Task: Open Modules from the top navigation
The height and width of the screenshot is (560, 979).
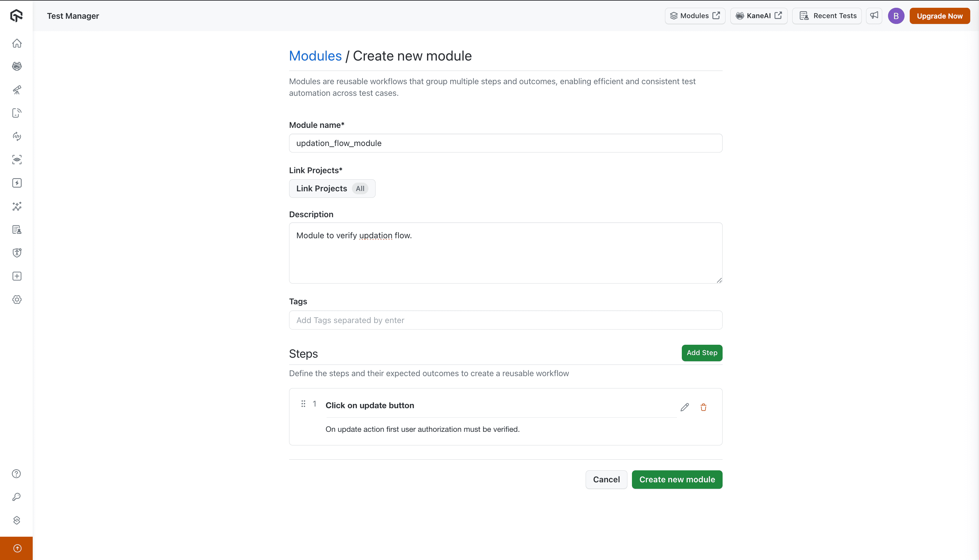Action: pyautogui.click(x=695, y=16)
